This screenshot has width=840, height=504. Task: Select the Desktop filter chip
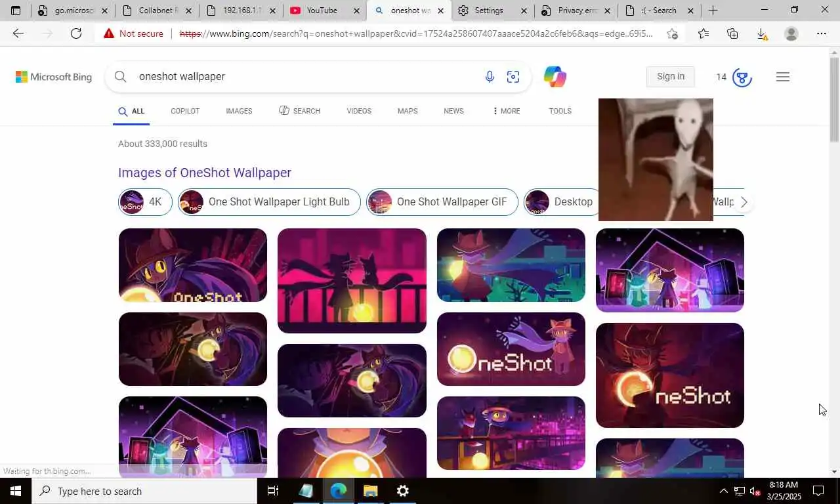pyautogui.click(x=561, y=202)
